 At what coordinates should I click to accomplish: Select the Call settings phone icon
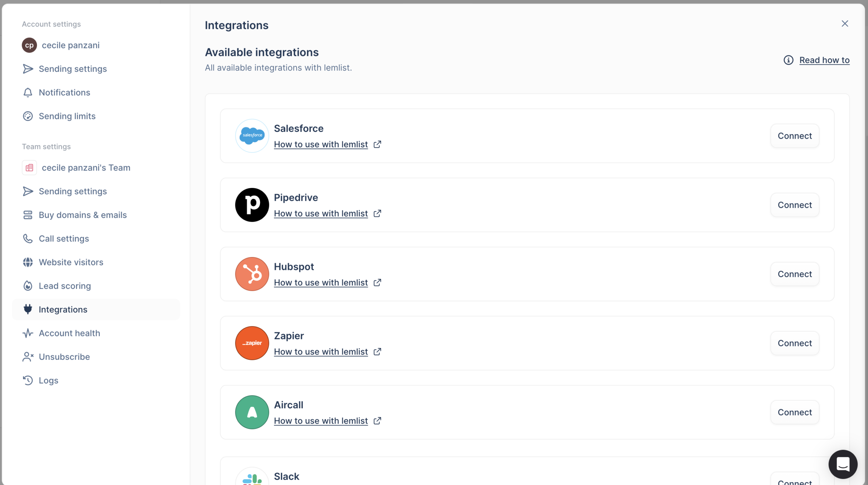(28, 238)
